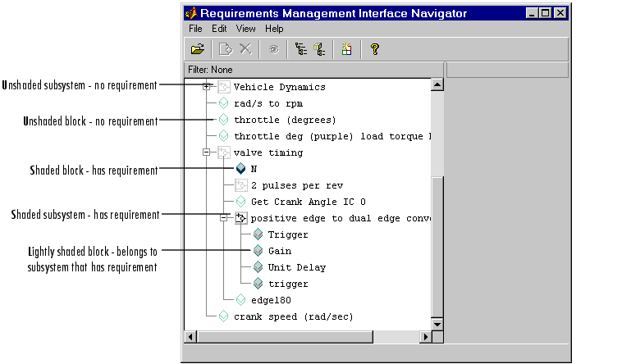Select the crank speed (rad/sec) block icon
This screenshot has width=622, height=364.
(224, 316)
